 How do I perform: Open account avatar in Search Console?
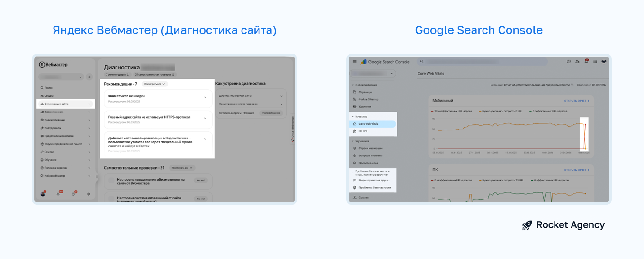click(x=604, y=61)
